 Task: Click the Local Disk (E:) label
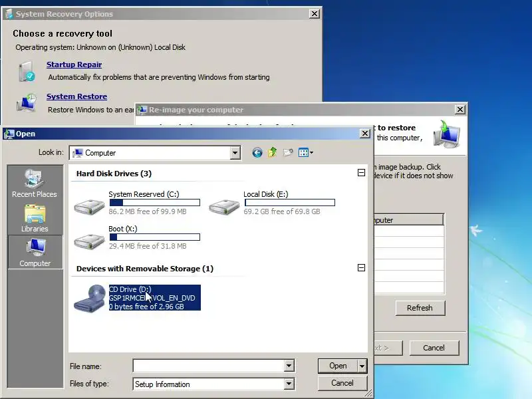pos(265,194)
